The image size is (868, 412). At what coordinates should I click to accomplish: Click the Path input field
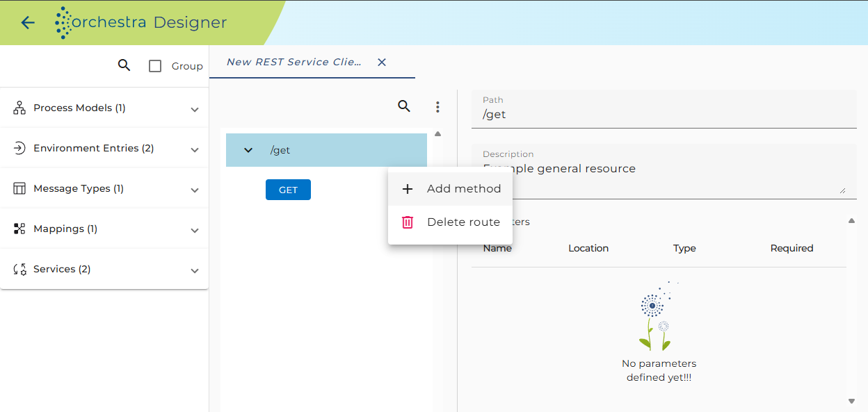point(664,109)
